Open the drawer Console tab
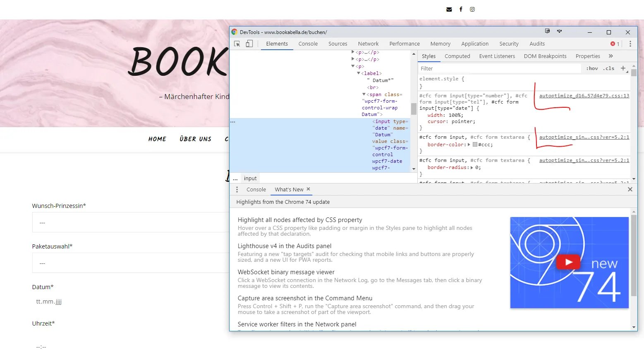644x350 pixels. coord(256,190)
